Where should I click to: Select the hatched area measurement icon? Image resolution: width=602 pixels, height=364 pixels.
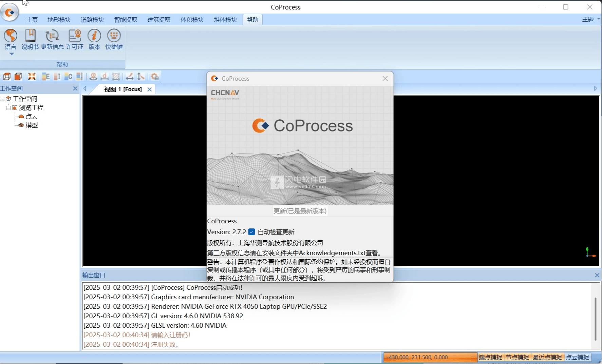pyautogui.click(x=116, y=77)
